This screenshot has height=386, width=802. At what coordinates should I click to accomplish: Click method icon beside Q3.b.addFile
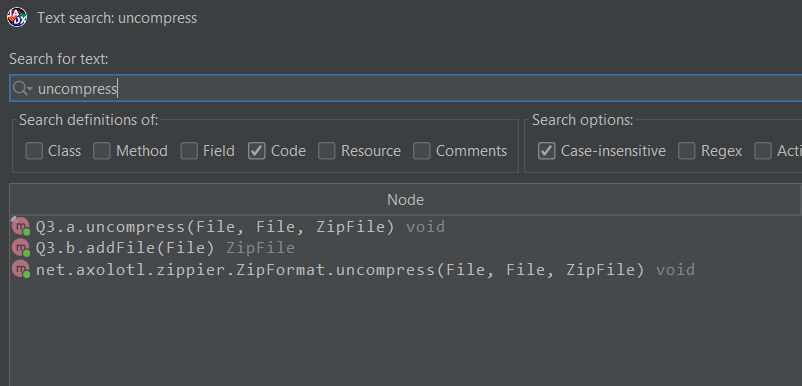pos(21,248)
